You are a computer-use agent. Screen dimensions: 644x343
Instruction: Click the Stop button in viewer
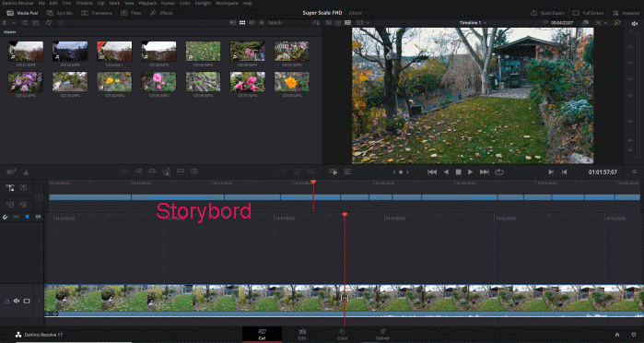(459, 171)
